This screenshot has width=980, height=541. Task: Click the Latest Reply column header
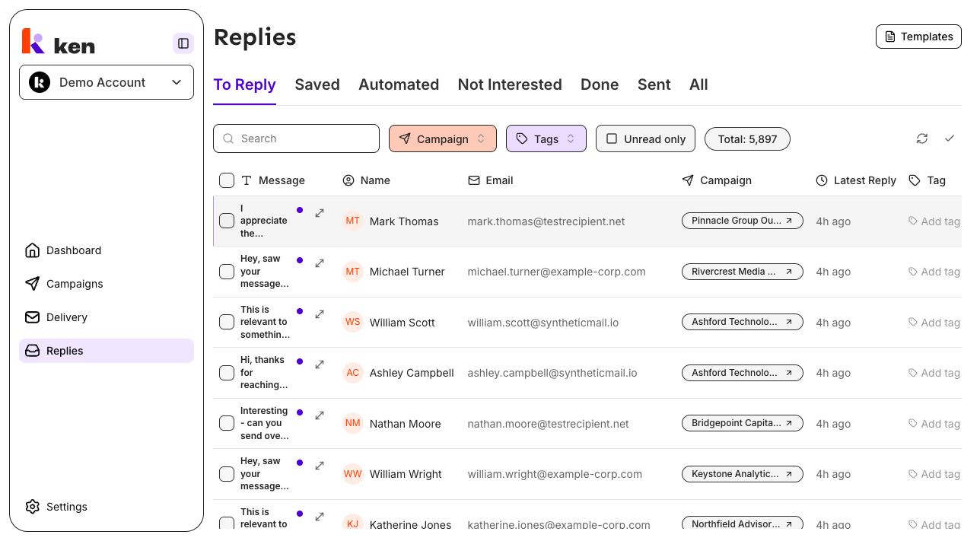pos(857,180)
